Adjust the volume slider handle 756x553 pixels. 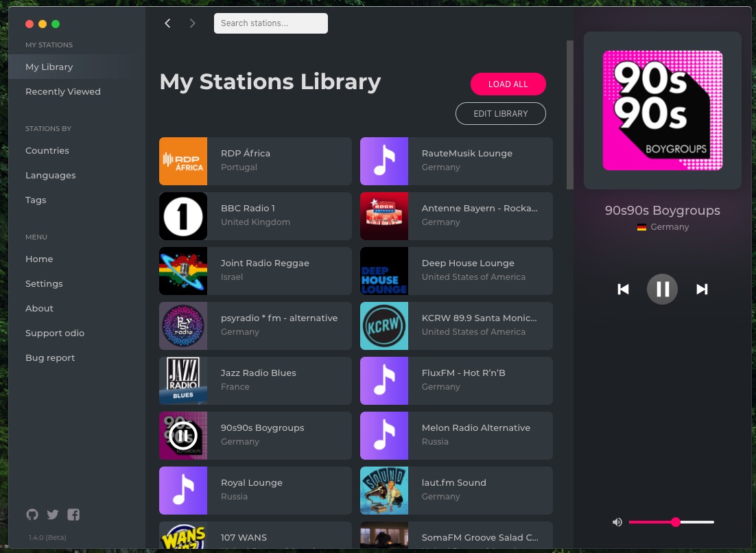click(x=676, y=522)
